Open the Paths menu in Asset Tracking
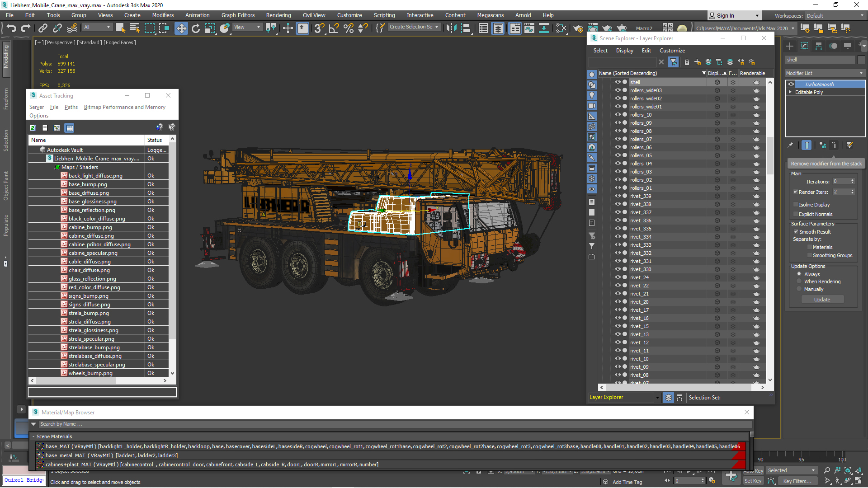The height and width of the screenshot is (488, 868). 71,107
